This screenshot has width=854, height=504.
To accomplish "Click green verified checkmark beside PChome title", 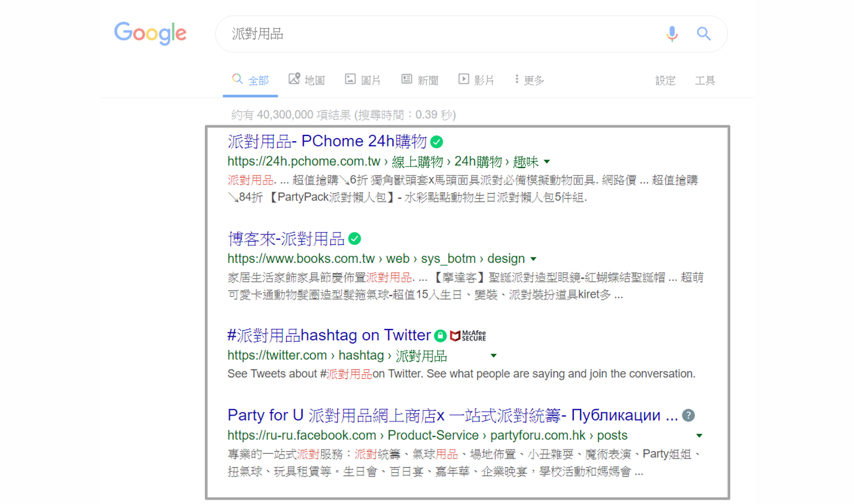I will pos(437,142).
